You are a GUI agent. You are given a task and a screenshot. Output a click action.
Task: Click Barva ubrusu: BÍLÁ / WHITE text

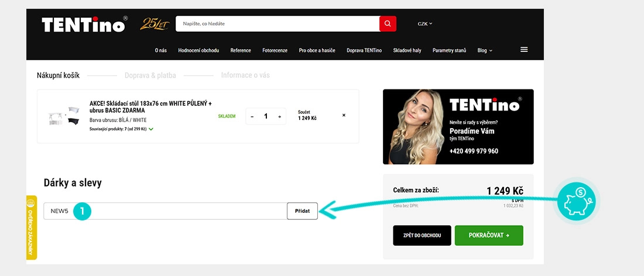[118, 120]
